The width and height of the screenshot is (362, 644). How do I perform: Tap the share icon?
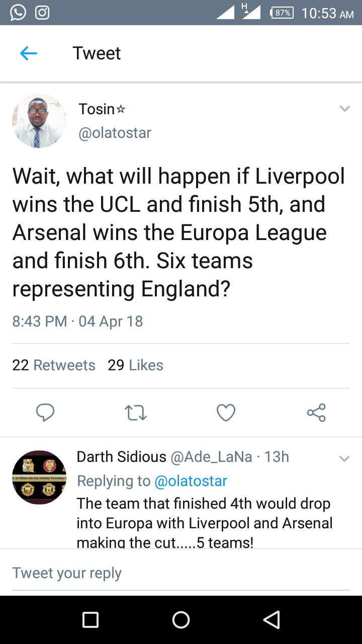tap(316, 413)
